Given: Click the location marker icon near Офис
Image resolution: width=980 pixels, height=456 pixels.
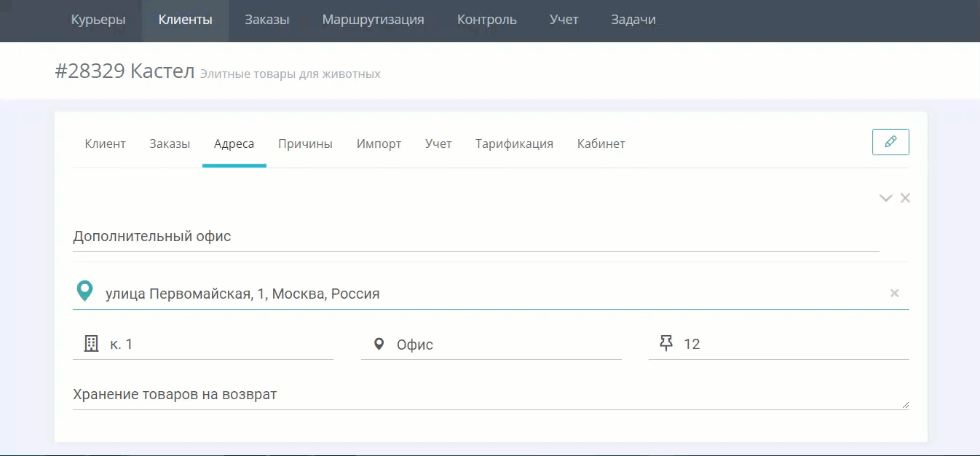Looking at the screenshot, I should tap(379, 344).
